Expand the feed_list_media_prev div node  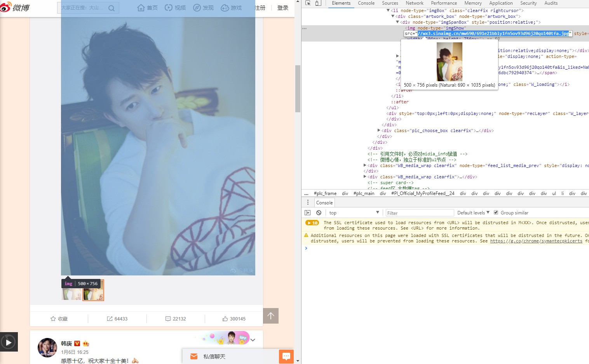(365, 165)
